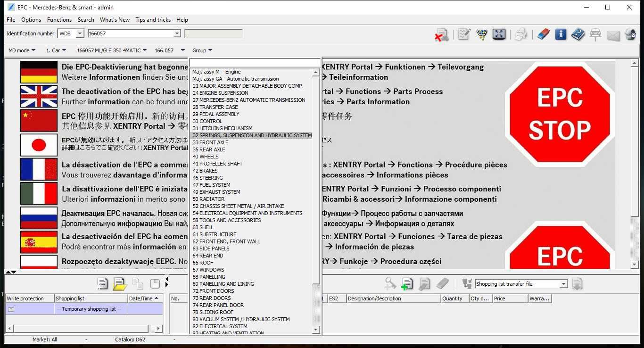Sort by Date/Time column header
644x348 pixels.
145,298
